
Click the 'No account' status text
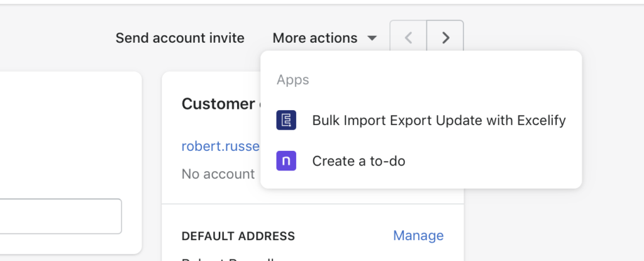(218, 174)
